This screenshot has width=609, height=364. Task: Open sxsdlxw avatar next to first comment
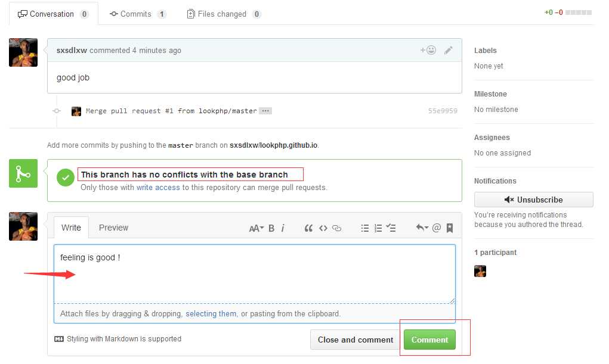pos(23,52)
